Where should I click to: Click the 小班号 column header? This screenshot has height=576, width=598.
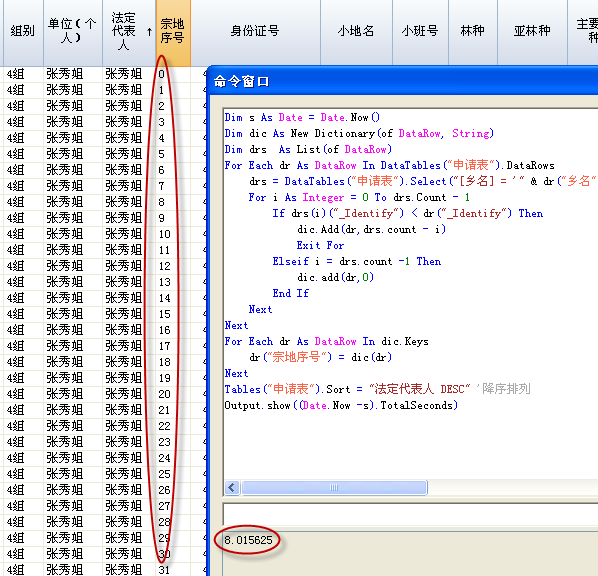[x=420, y=32]
